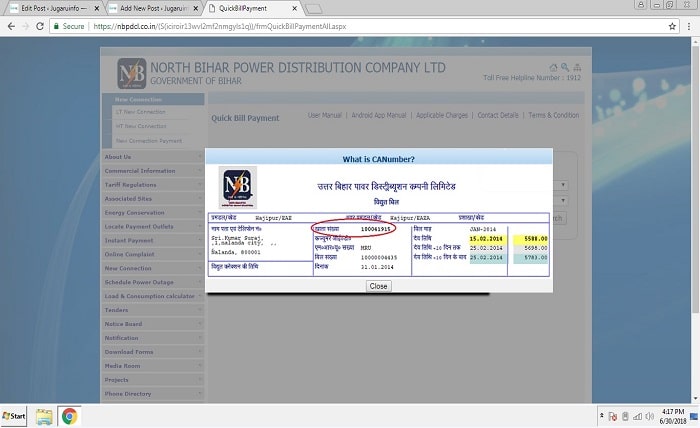Launch File Explorer from the taskbar
Screen dimensions: 700x428
44,416
